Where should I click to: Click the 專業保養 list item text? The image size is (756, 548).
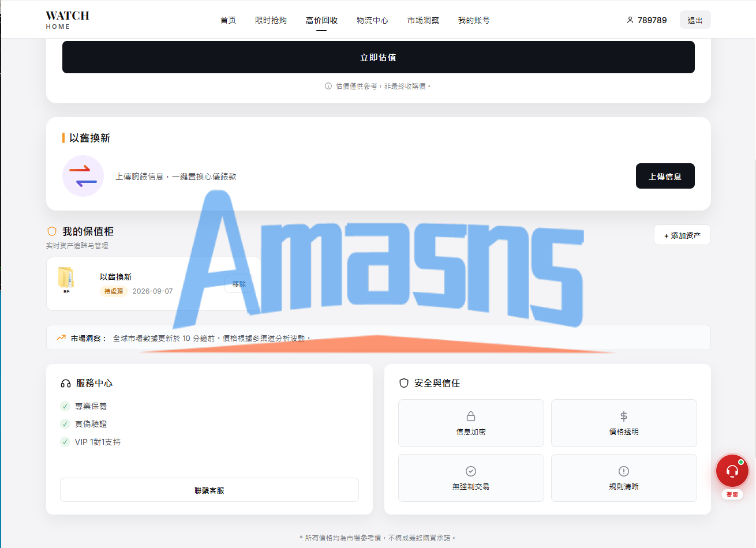click(91, 406)
